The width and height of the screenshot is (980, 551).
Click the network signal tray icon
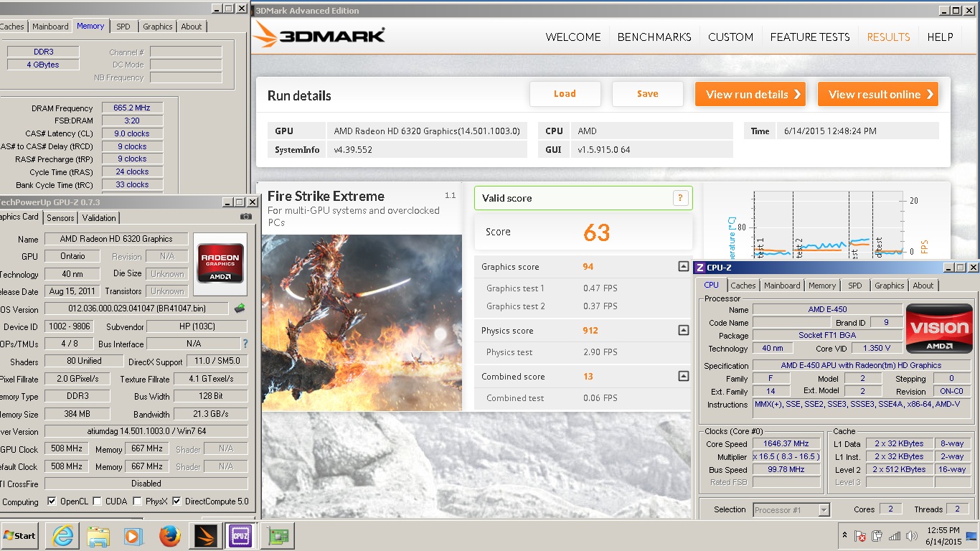click(x=895, y=536)
